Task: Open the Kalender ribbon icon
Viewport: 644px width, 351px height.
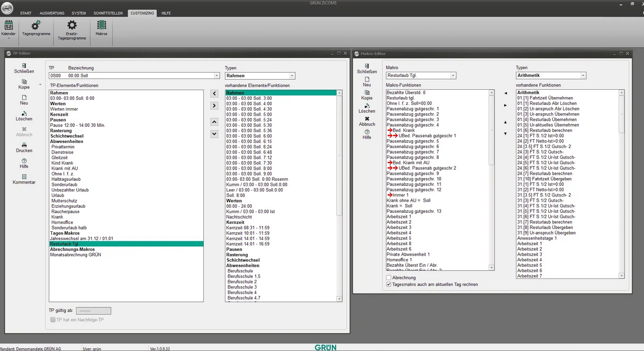Action: click(x=8, y=26)
